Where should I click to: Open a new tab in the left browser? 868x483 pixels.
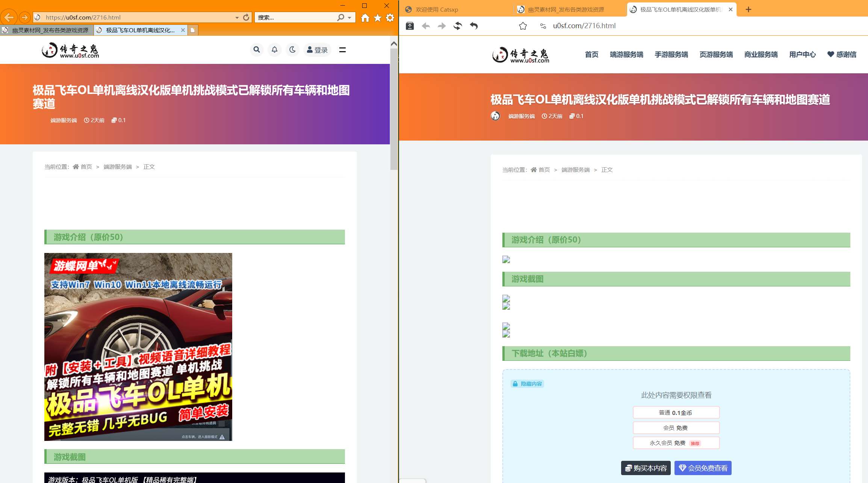click(193, 30)
